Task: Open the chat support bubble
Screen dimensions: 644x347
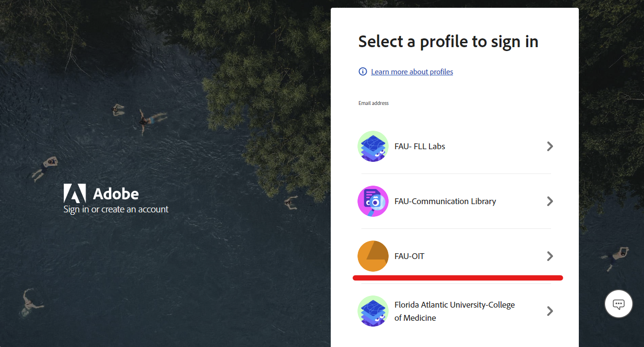Action: pos(618,304)
